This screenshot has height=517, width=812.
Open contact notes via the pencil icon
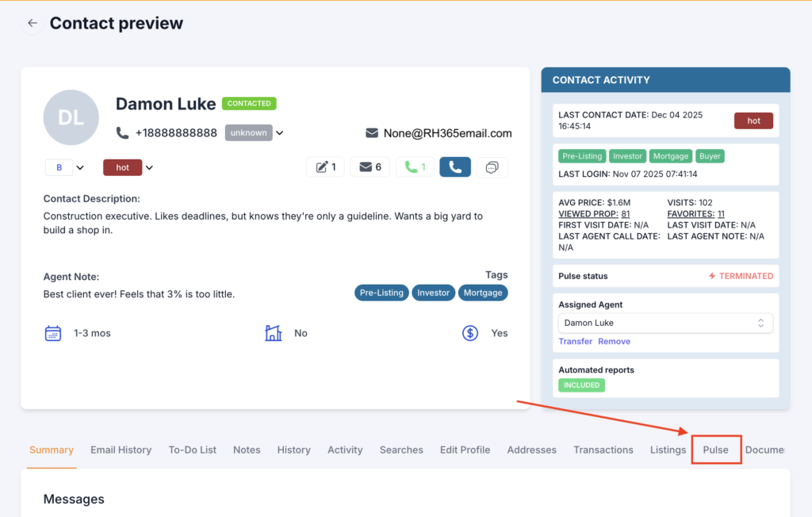(326, 167)
